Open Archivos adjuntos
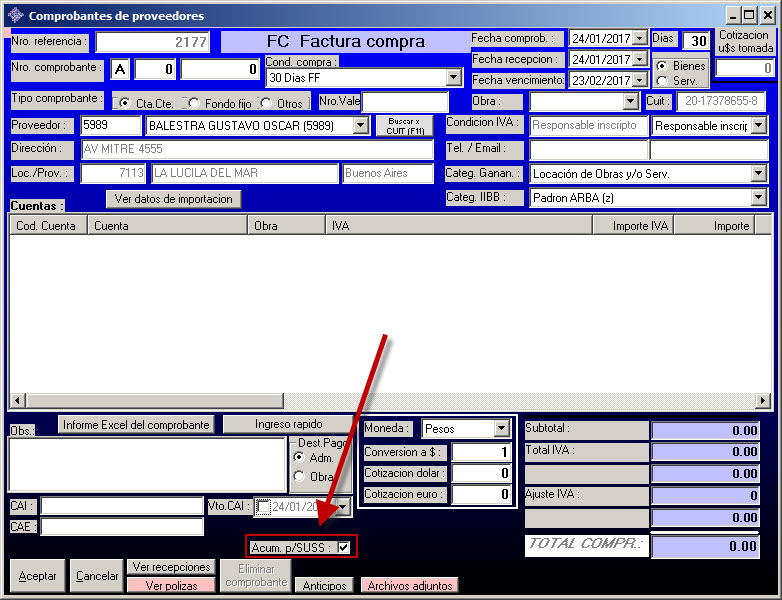Viewport: 782px width, 600px height. (408, 586)
